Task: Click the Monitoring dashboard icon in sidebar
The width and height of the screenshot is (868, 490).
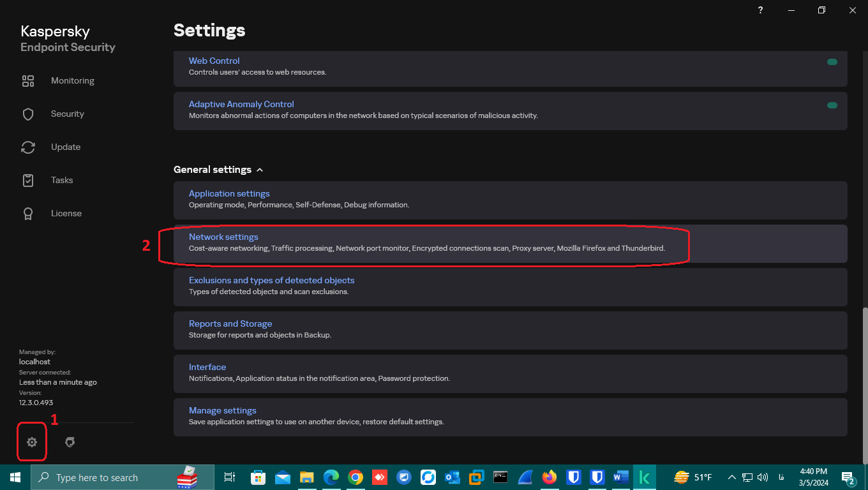Action: click(28, 81)
